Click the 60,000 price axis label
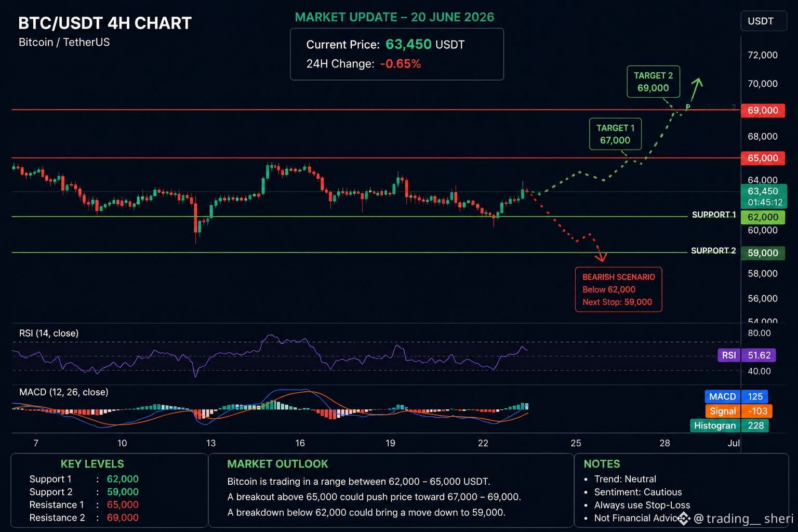Viewport: 798px width, 532px height. [763, 230]
